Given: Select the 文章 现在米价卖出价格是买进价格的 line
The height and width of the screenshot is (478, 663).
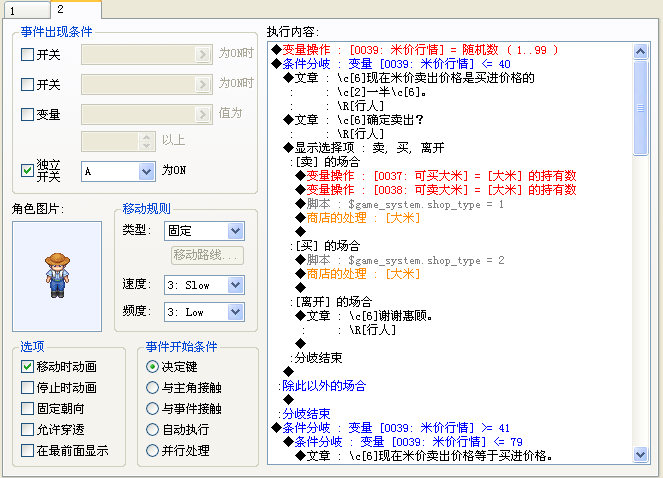Looking at the screenshot, I should click(409, 78).
